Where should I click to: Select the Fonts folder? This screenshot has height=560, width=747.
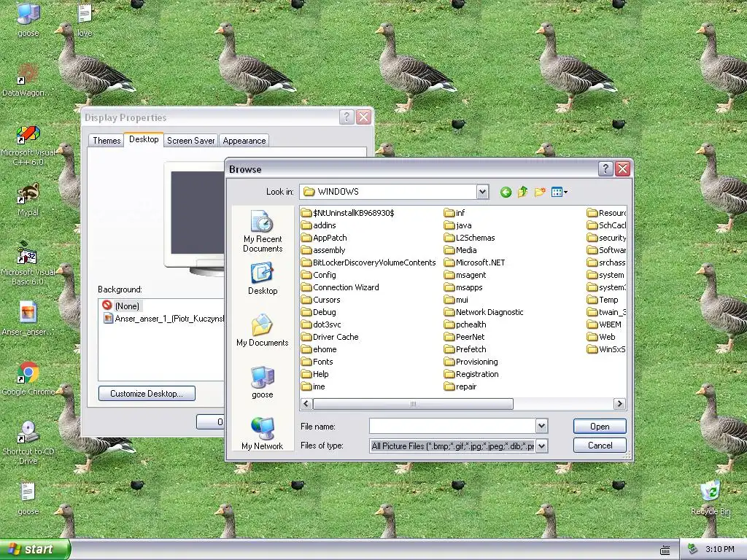317,362
